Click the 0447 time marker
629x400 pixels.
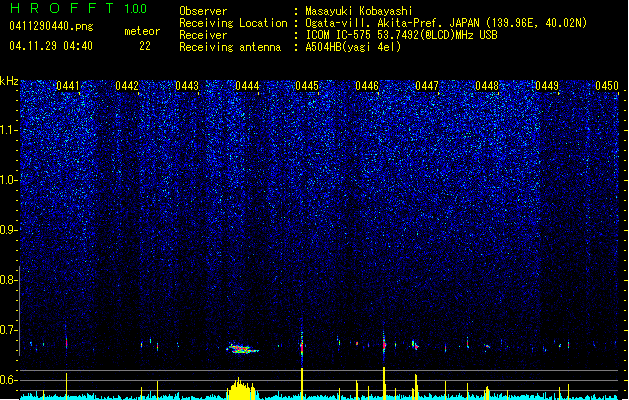point(427,86)
